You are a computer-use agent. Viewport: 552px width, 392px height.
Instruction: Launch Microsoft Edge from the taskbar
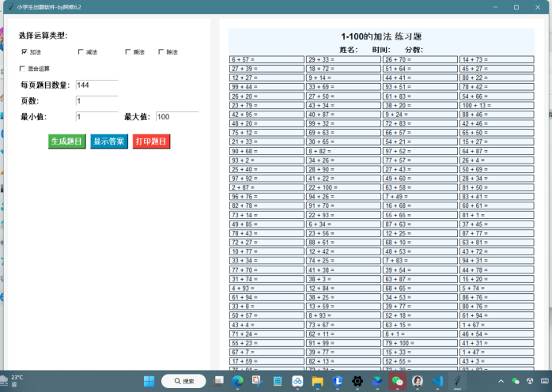point(237,381)
